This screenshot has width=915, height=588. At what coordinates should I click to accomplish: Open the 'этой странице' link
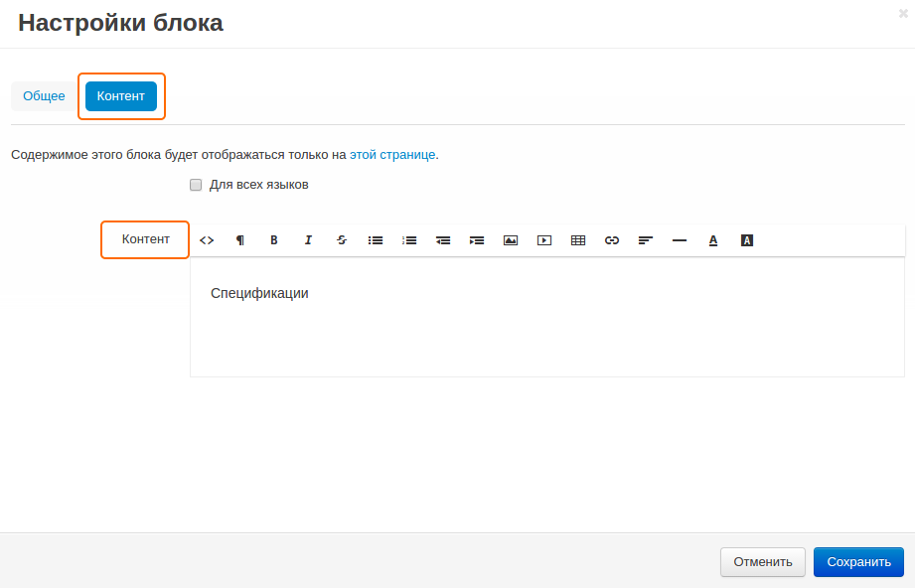(x=392, y=155)
